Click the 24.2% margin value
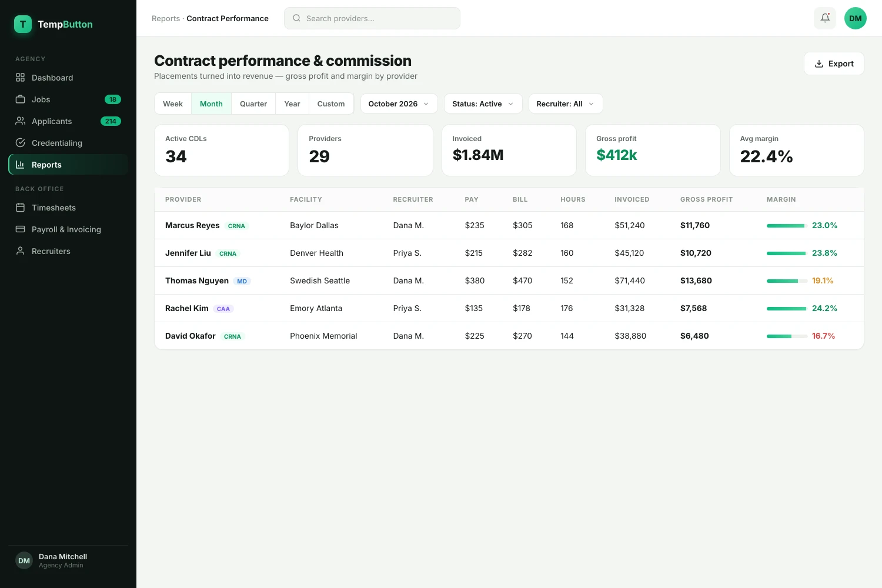 click(x=824, y=308)
